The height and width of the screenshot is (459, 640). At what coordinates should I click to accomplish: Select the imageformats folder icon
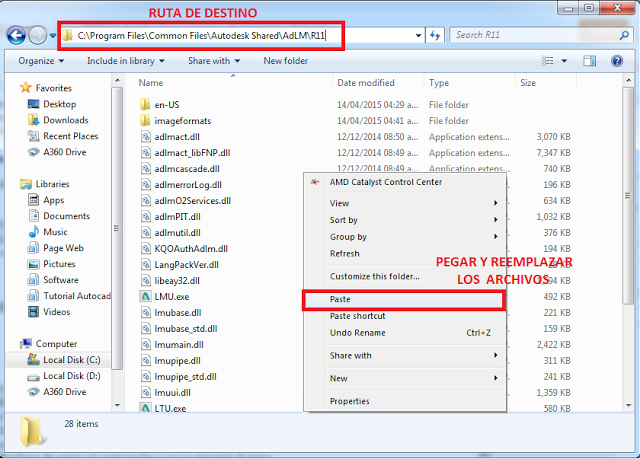144,120
